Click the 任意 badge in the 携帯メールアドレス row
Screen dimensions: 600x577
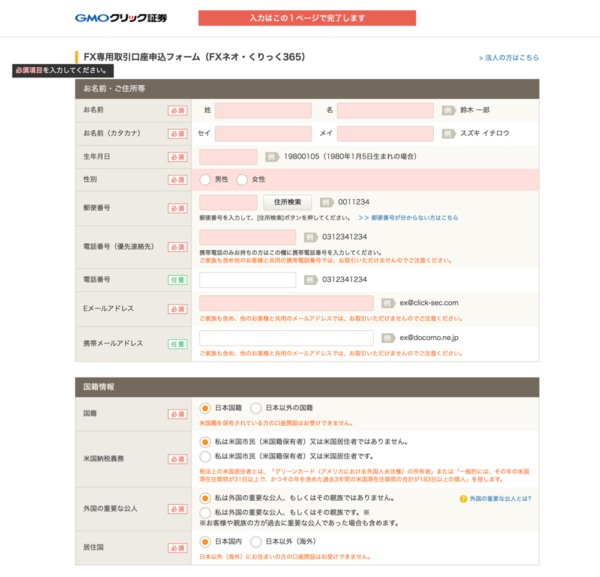tap(178, 344)
